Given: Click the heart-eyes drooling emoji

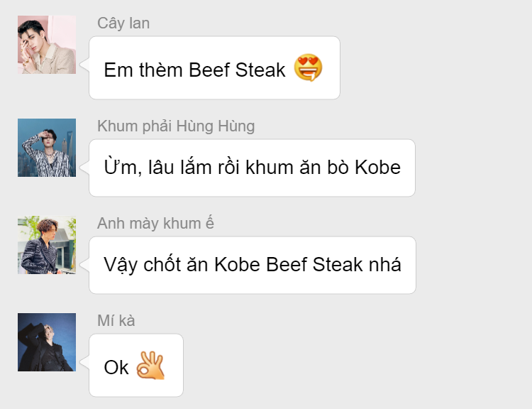Looking at the screenshot, I should (x=308, y=67).
